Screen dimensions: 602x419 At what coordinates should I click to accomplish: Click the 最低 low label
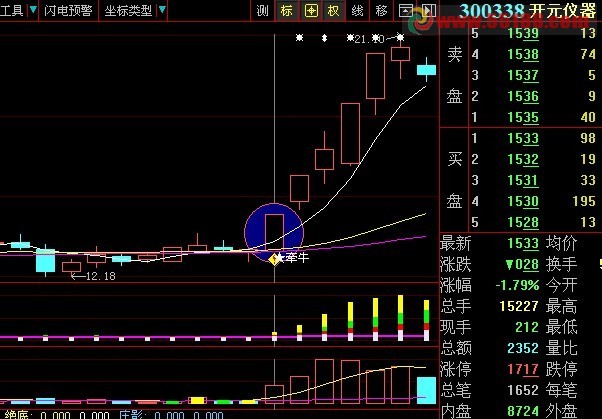click(x=561, y=327)
